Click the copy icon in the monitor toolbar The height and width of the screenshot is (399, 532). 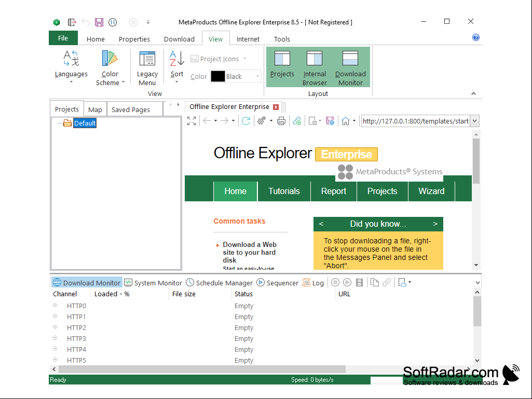375,282
